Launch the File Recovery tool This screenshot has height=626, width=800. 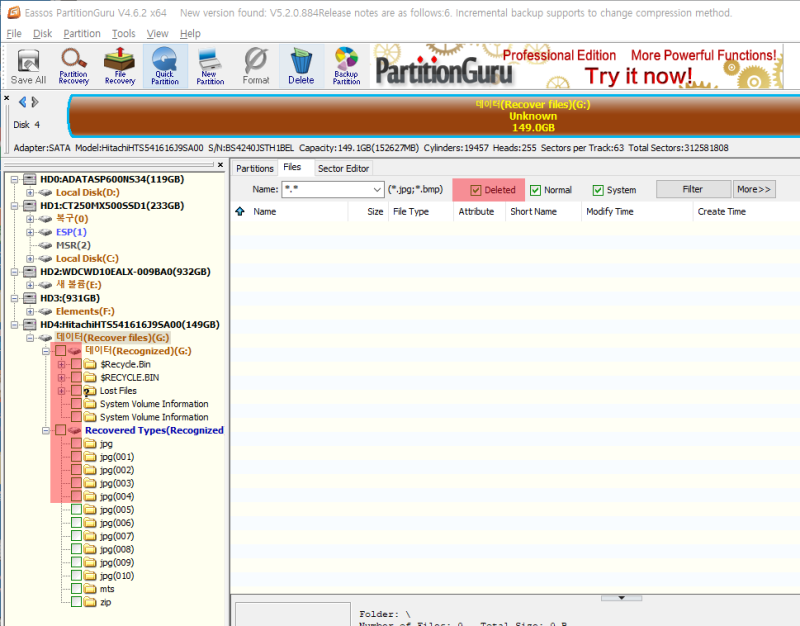[x=119, y=66]
